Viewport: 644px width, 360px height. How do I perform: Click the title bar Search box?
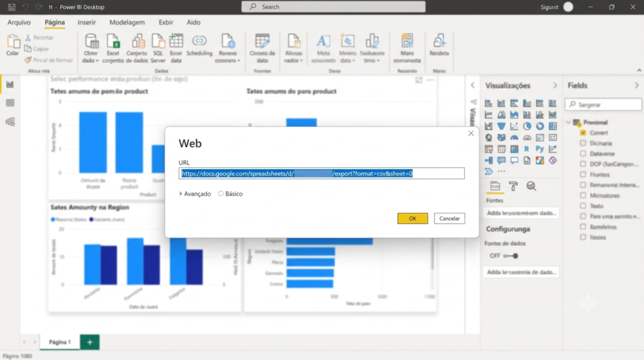[x=333, y=6]
